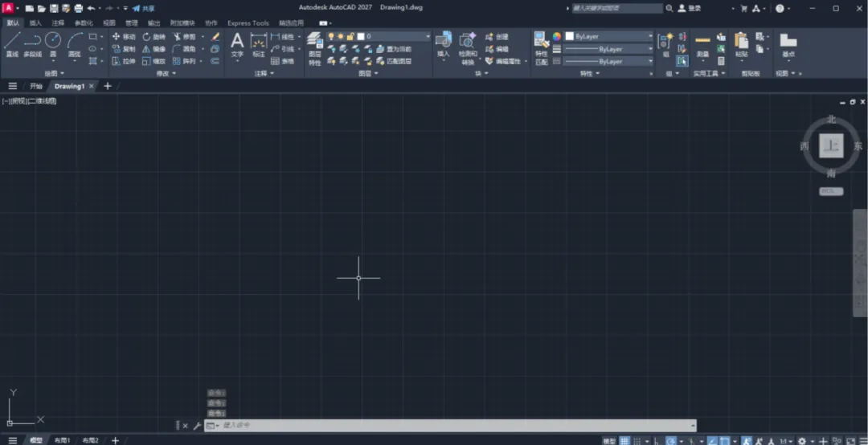Click the 移动 (Move) tool

click(x=124, y=36)
